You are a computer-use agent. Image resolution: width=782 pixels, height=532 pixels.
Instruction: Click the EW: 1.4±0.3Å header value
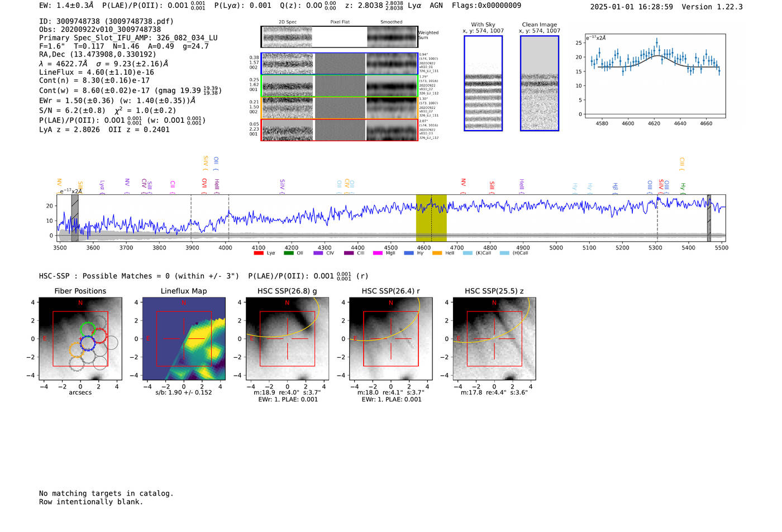[x=66, y=6]
